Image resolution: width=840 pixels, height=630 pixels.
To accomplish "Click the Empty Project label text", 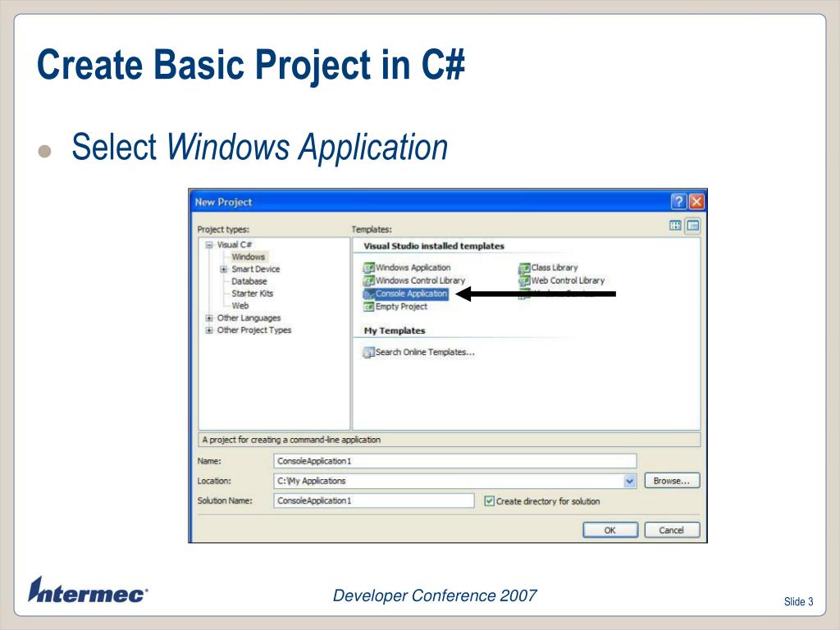I will [x=401, y=307].
